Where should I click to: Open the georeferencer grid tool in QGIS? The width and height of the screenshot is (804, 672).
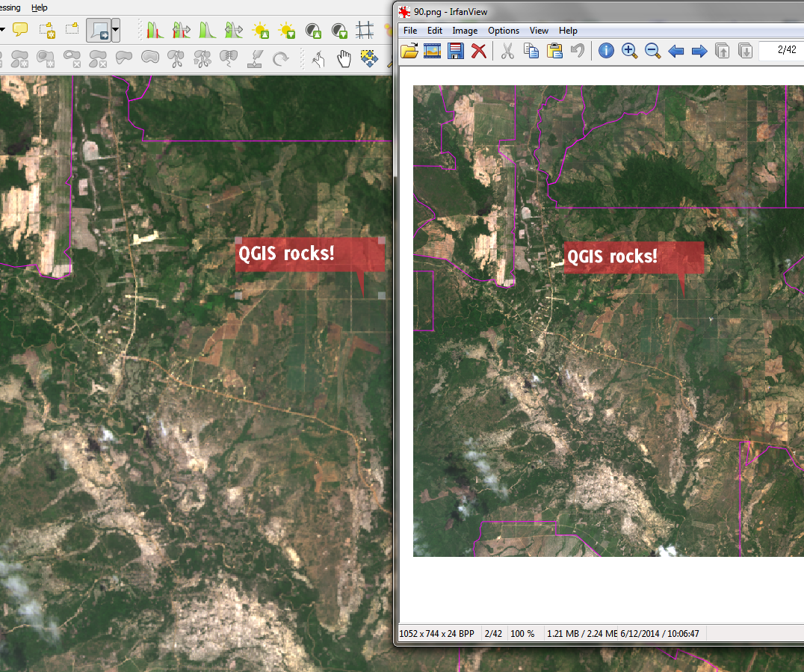point(365,30)
